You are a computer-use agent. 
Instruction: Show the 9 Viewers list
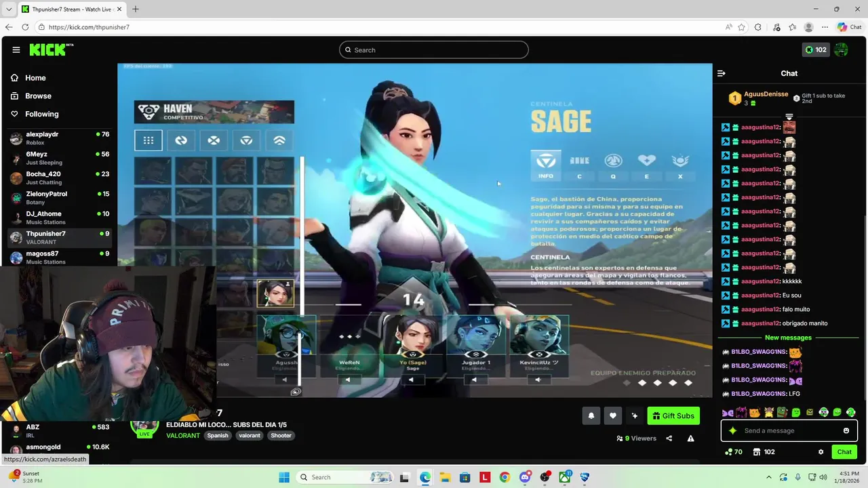click(636, 439)
